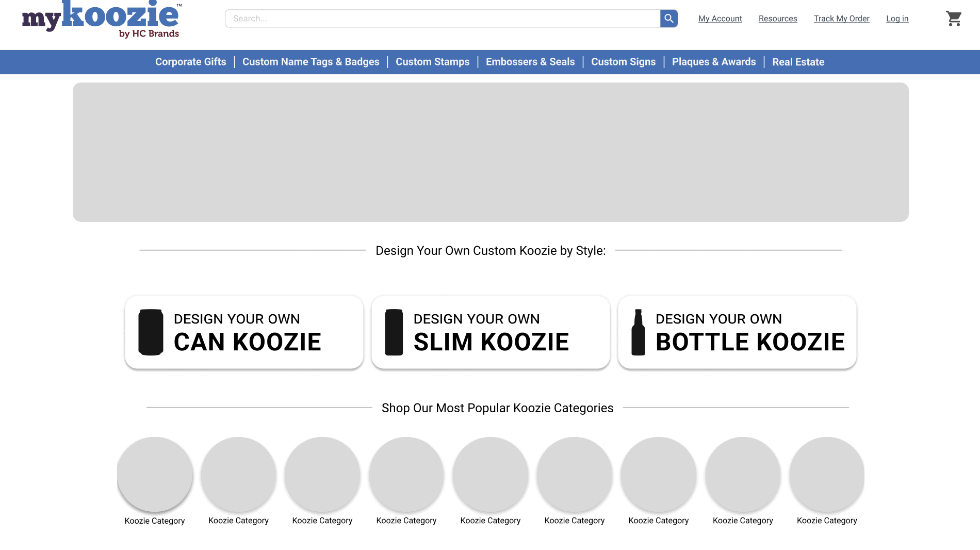Choose Real Estate in navigation bar

(798, 62)
